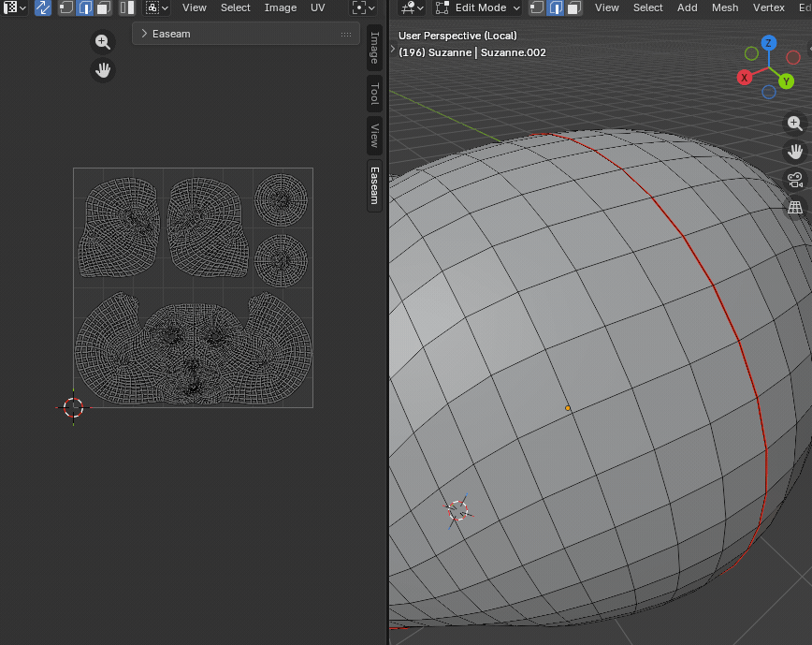Open the UV editor type dropdown
812x645 pixels.
coord(14,7)
